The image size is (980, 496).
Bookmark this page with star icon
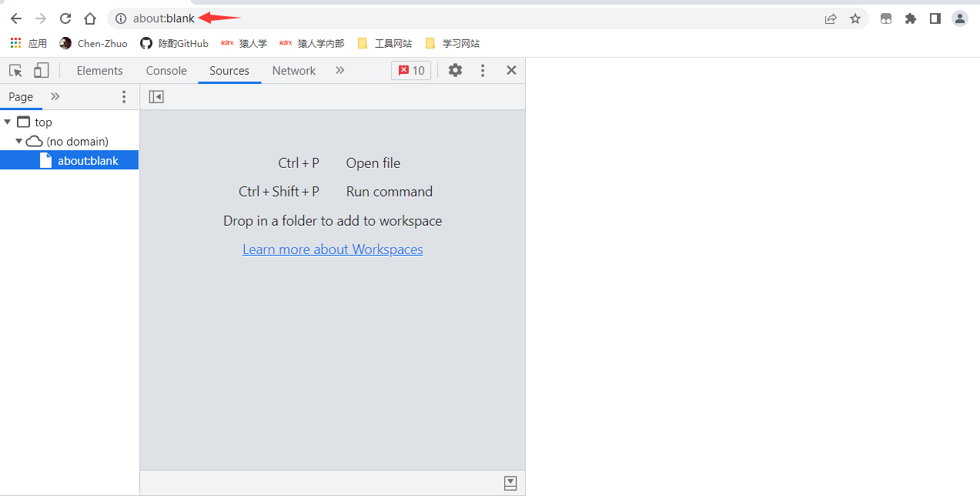pyautogui.click(x=855, y=18)
